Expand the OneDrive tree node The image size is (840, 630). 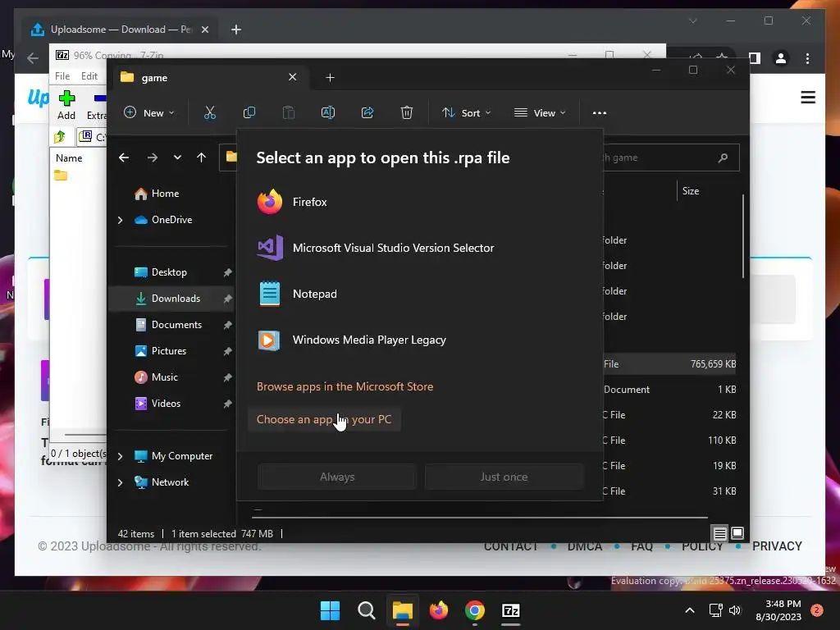coord(120,220)
